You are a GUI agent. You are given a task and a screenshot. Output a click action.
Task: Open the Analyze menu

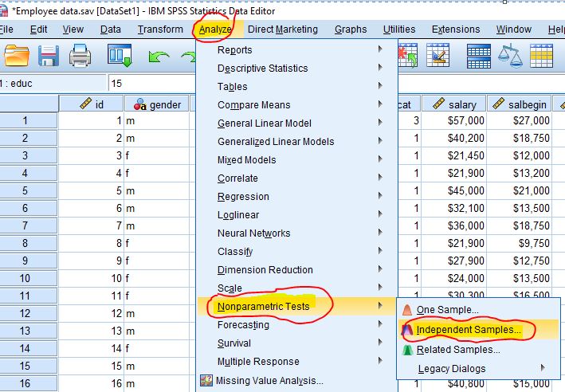pyautogui.click(x=215, y=29)
